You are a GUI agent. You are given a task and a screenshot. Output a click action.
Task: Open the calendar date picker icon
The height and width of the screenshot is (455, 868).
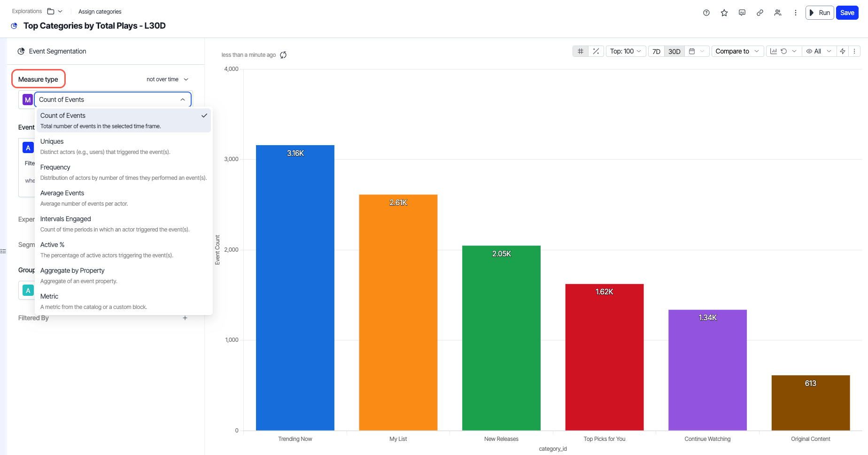coord(692,51)
